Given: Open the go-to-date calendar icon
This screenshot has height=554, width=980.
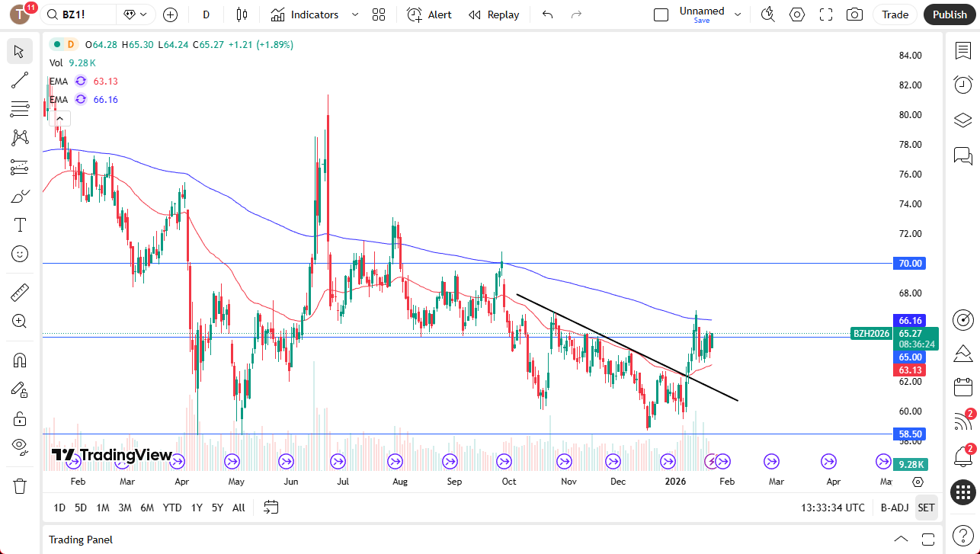Looking at the screenshot, I should pos(271,508).
